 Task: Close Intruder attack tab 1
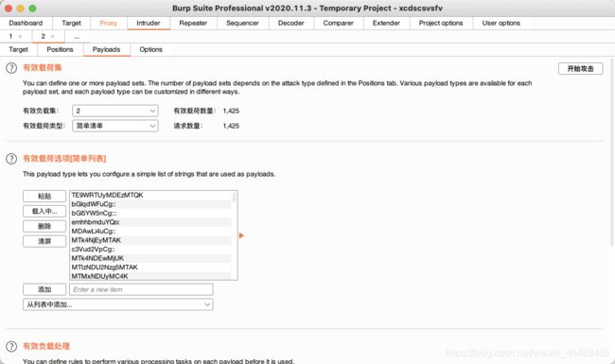click(x=21, y=37)
